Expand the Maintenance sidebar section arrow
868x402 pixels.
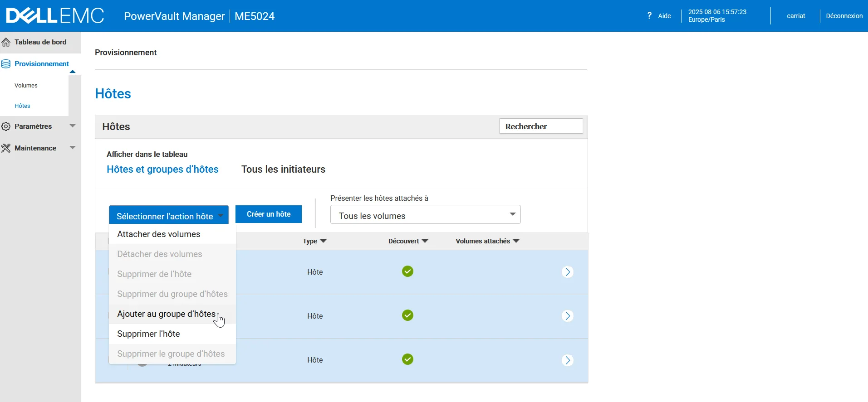73,148
